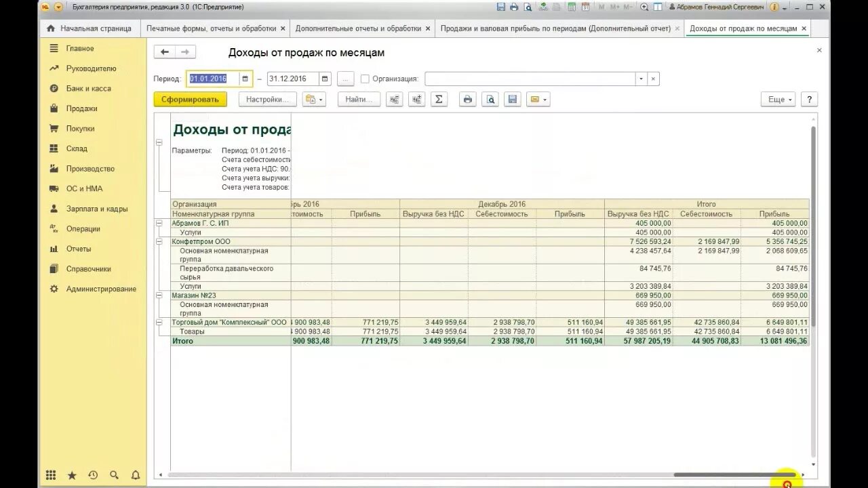
Task: Enable the Организация filter checkbox
Action: (365, 79)
